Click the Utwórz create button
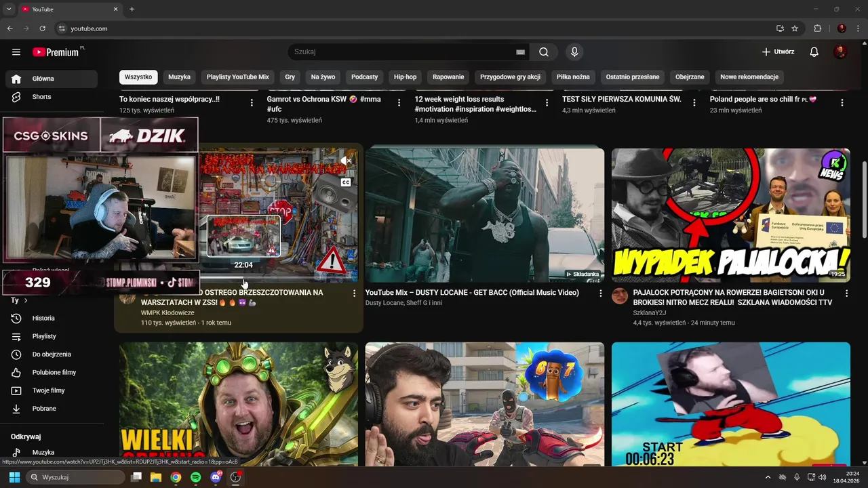 pos(778,52)
